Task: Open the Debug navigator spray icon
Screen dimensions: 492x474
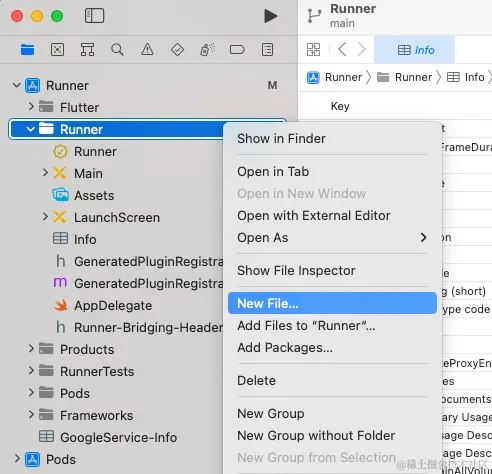Action: (x=207, y=50)
